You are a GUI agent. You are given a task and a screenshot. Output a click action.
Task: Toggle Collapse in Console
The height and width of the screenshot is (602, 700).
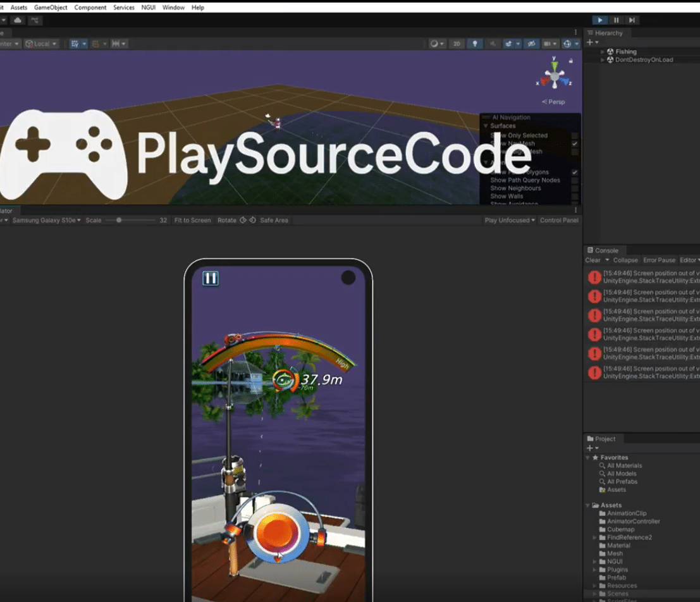(x=625, y=260)
